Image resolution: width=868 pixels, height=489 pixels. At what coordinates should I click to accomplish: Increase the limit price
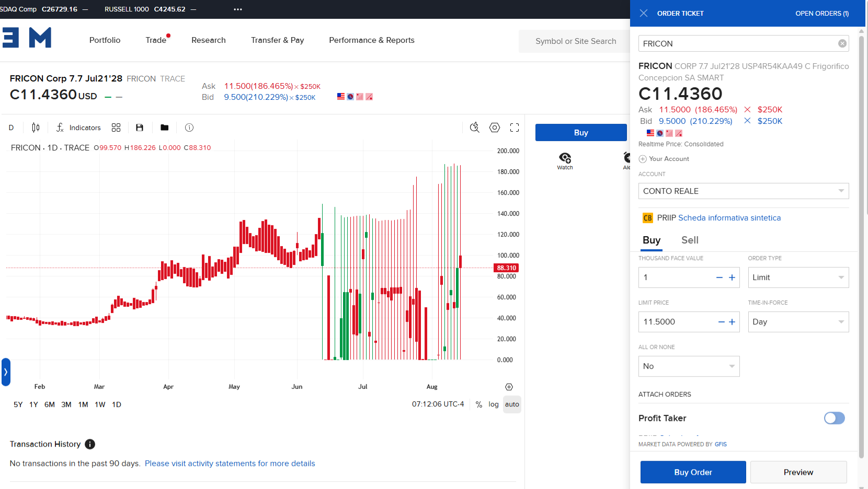click(732, 322)
